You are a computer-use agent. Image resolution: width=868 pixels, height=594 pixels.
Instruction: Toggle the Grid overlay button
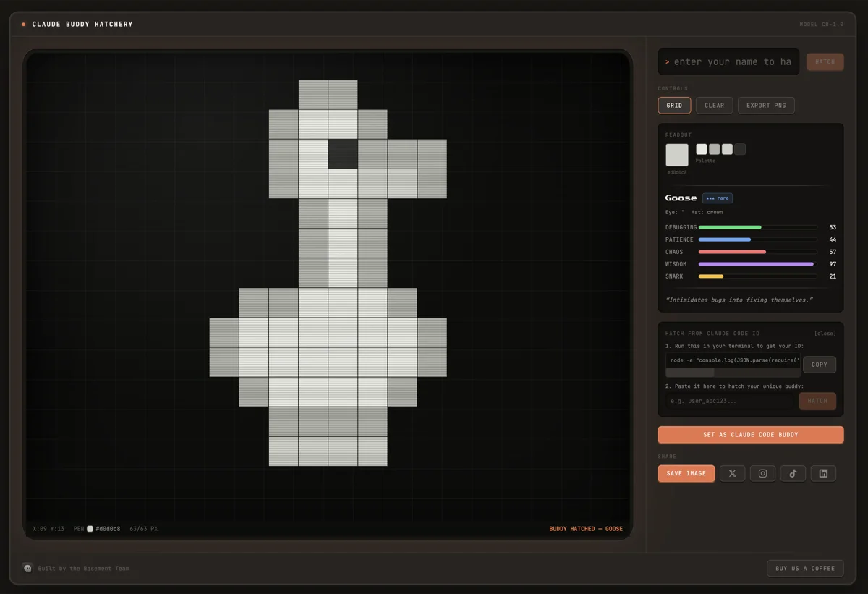tap(674, 106)
